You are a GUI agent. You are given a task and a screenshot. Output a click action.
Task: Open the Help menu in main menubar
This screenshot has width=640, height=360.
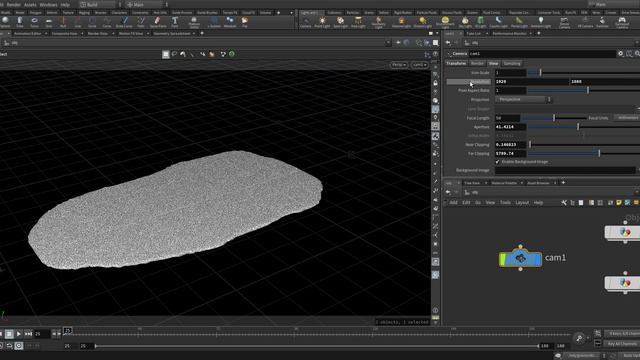(x=65, y=4)
